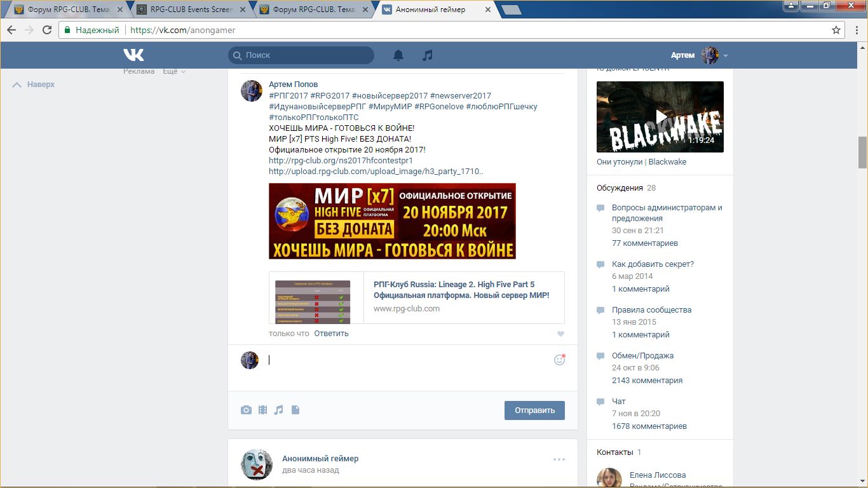The height and width of the screenshot is (488, 868).
Task: Open Анонимный геймер post author link
Action: point(320,459)
